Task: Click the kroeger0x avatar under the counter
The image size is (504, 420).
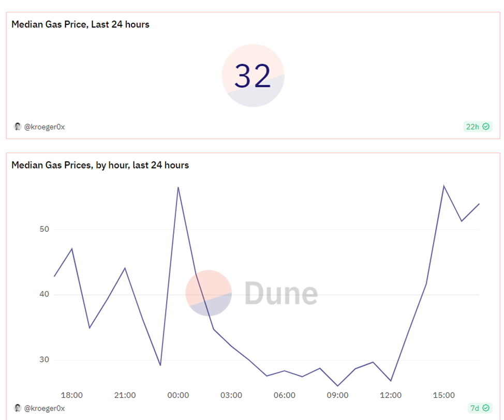Action: pyautogui.click(x=17, y=126)
